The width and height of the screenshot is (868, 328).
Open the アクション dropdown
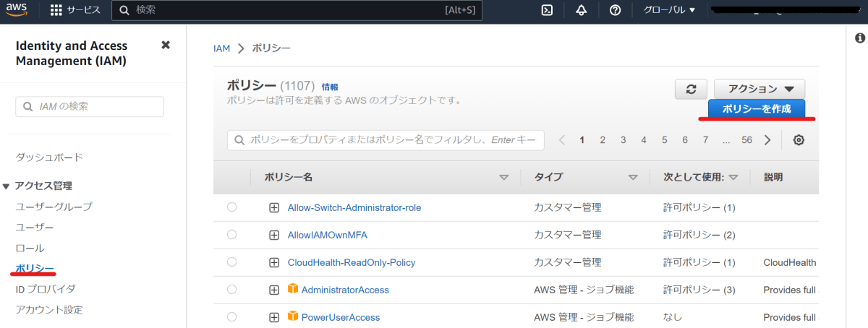click(759, 89)
